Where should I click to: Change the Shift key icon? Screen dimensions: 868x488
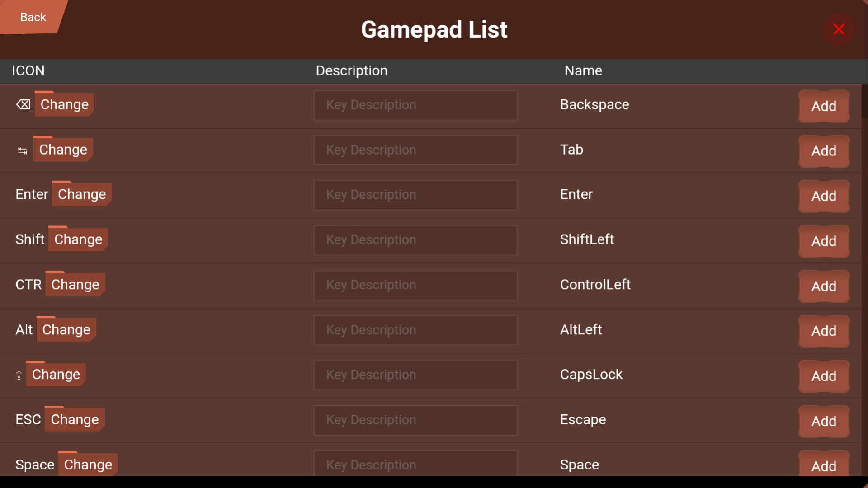click(77, 239)
